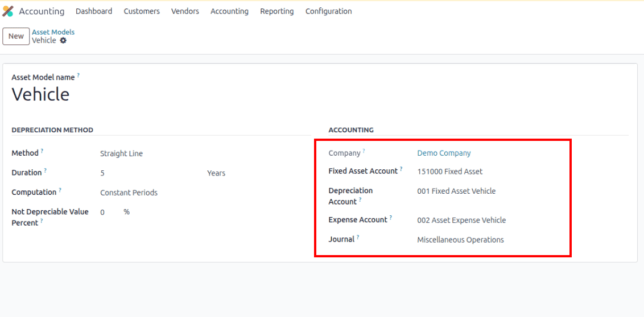Click the Computation help question mark
Screen dimensions: 644x317
point(60,190)
